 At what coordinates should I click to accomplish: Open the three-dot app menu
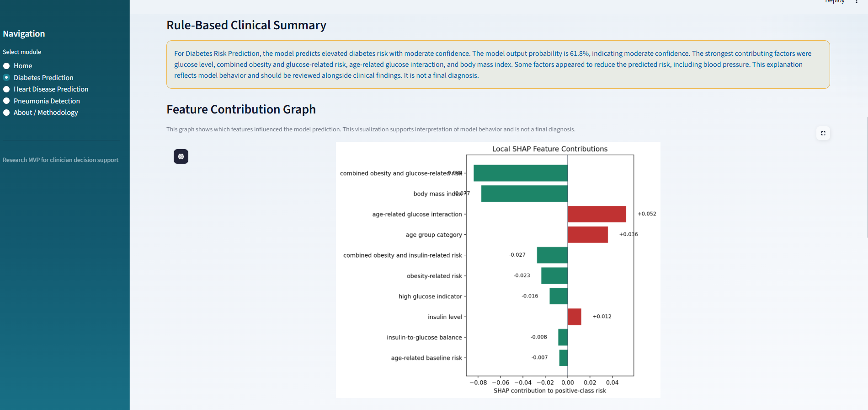(x=856, y=2)
